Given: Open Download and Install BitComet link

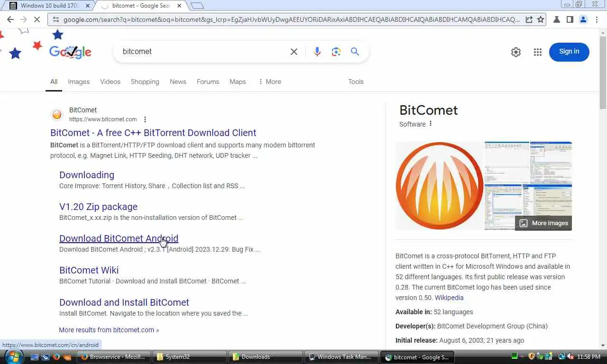Looking at the screenshot, I should coord(124,302).
